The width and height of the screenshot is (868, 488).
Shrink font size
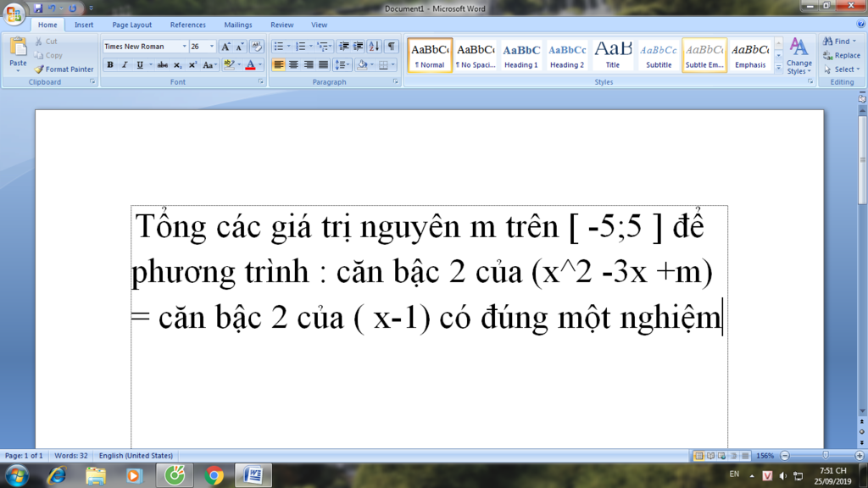(240, 47)
